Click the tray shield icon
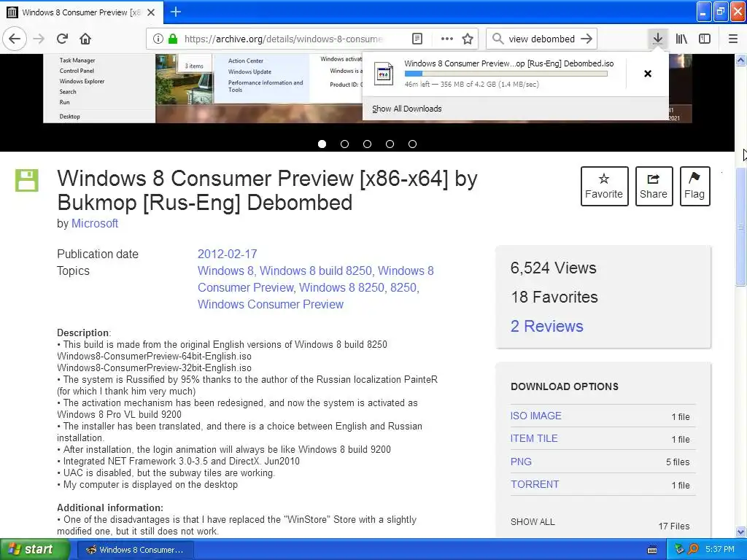This screenshot has width=747, height=560. 679,549
